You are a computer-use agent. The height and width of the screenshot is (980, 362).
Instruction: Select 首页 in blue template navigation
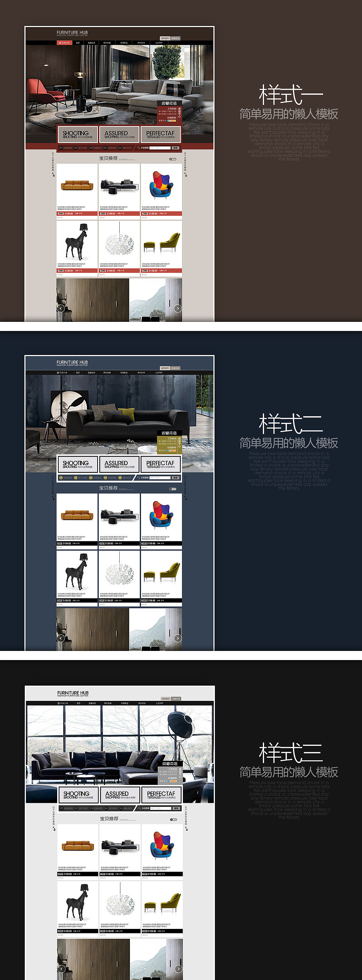[x=78, y=373]
